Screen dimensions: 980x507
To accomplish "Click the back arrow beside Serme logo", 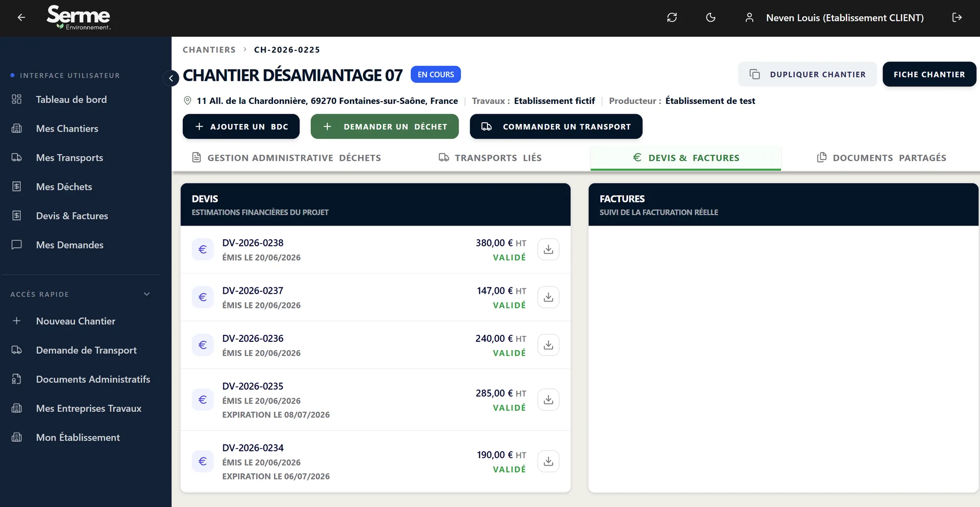I will coord(21,18).
